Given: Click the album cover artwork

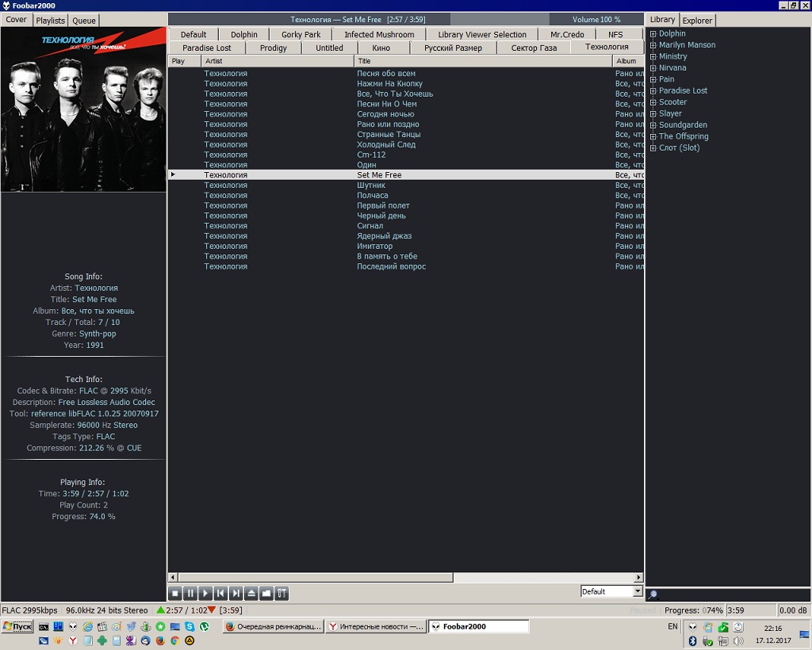Looking at the screenshot, I should tap(83, 109).
